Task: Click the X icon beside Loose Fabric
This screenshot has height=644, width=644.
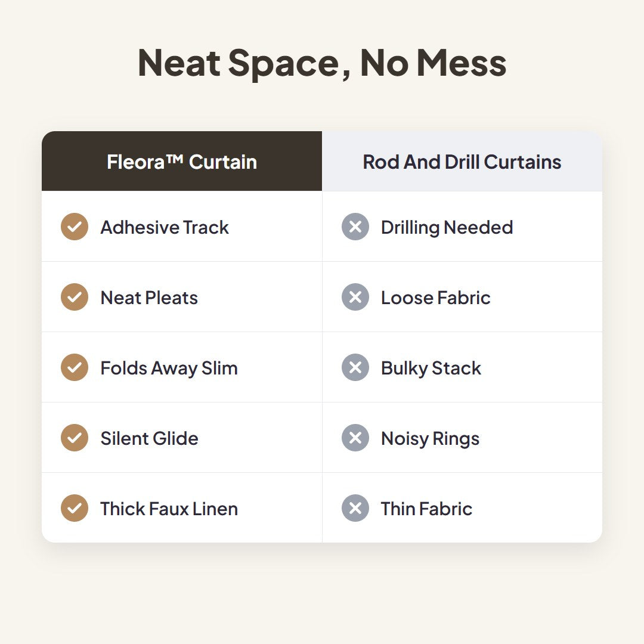Action: [x=355, y=297]
